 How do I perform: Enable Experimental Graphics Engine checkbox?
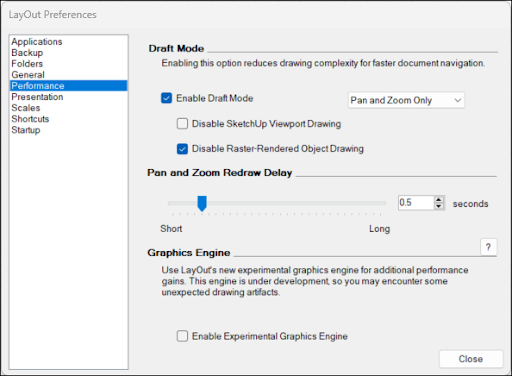pyautogui.click(x=182, y=336)
